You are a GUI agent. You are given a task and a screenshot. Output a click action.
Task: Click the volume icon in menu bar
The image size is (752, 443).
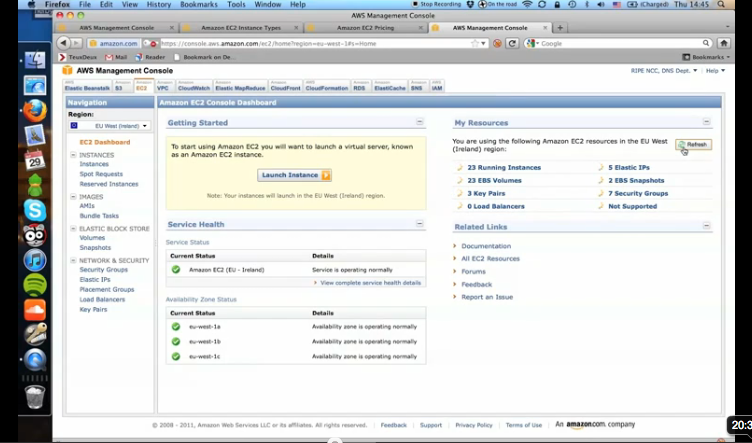tap(601, 4)
